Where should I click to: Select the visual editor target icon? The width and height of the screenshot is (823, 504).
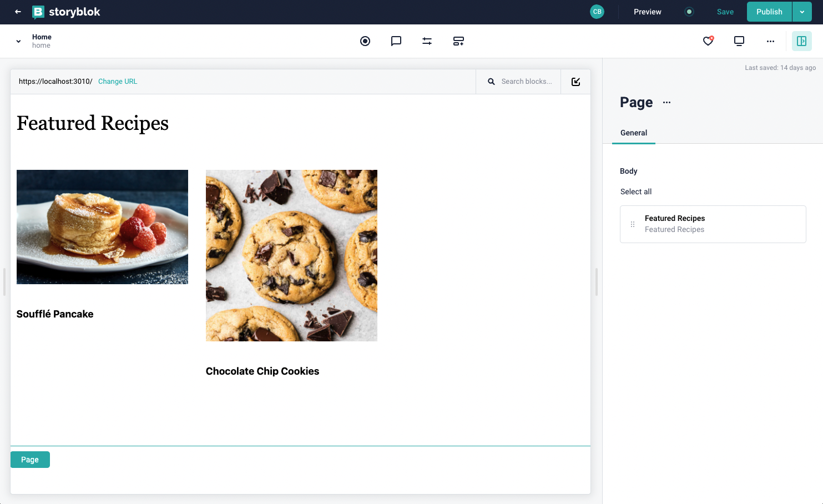click(365, 41)
